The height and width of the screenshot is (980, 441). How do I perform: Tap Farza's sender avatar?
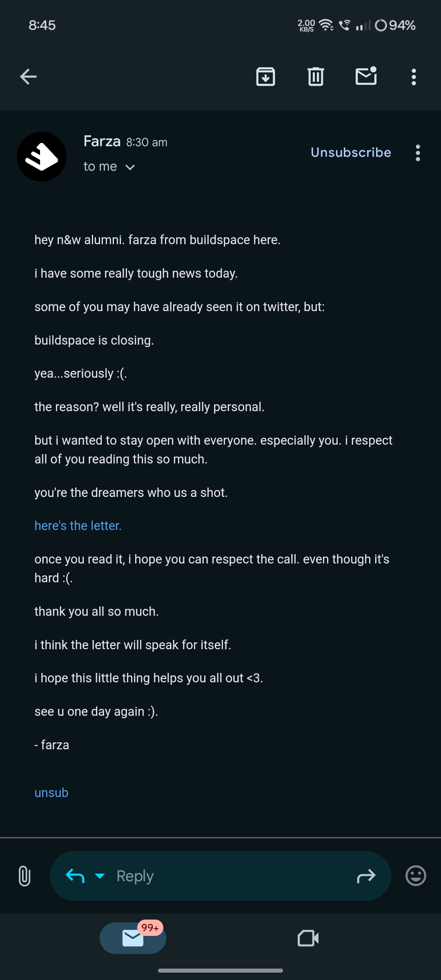[x=42, y=157]
